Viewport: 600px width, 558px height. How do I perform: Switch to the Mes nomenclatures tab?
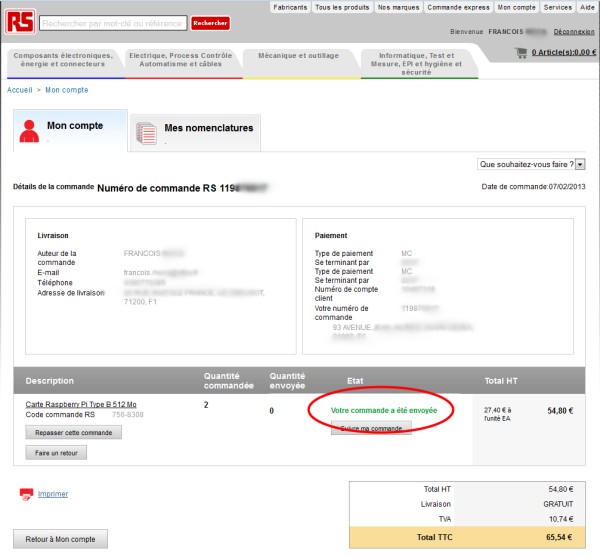click(196, 133)
